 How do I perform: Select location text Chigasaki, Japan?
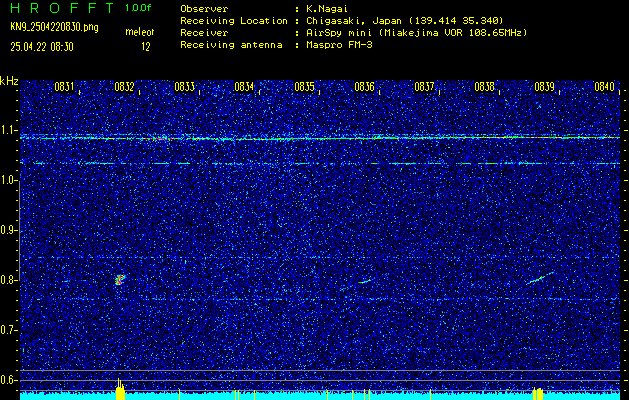pyautogui.click(x=353, y=21)
